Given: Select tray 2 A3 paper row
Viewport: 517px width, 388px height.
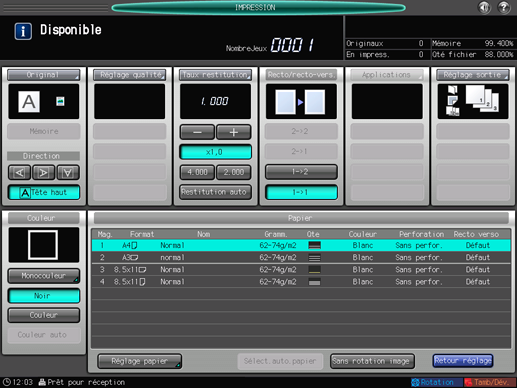Looking at the screenshot, I should [x=301, y=258].
